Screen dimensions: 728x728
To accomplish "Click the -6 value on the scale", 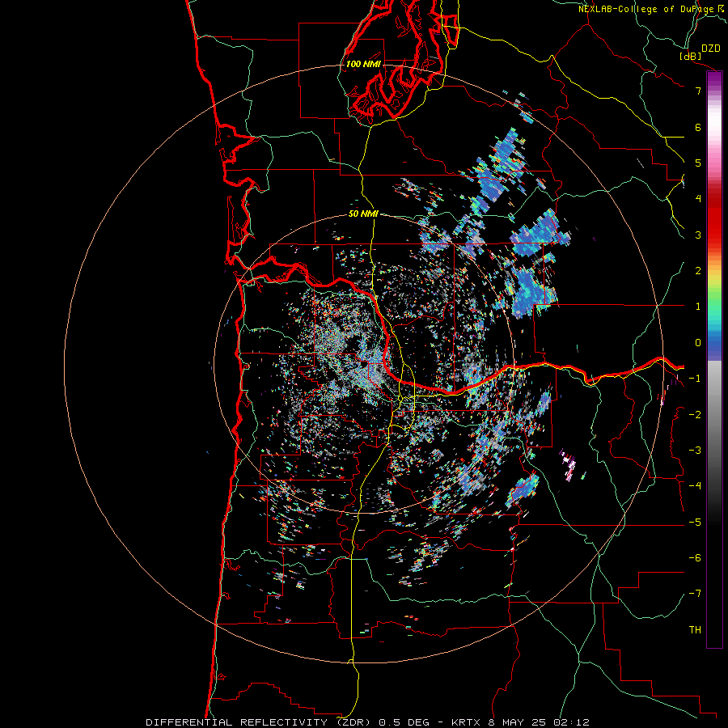I will coord(695,558).
